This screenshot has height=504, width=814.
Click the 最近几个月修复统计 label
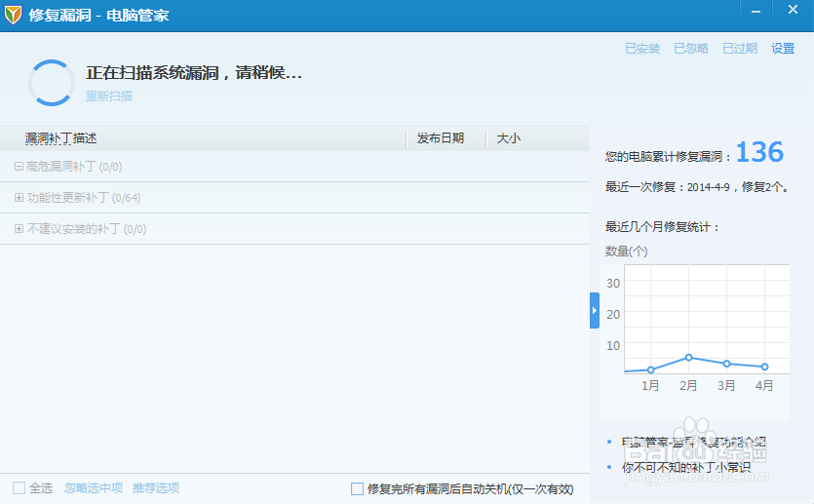pos(663,227)
